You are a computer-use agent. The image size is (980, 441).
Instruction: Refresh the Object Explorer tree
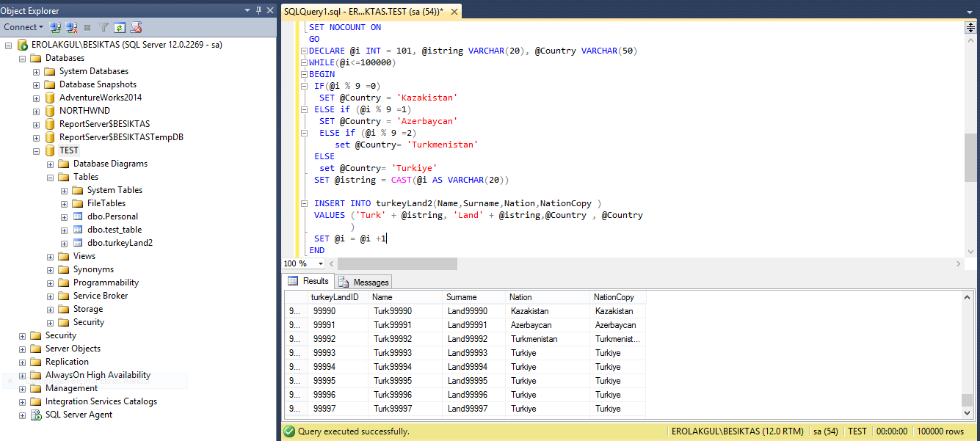[x=119, y=27]
